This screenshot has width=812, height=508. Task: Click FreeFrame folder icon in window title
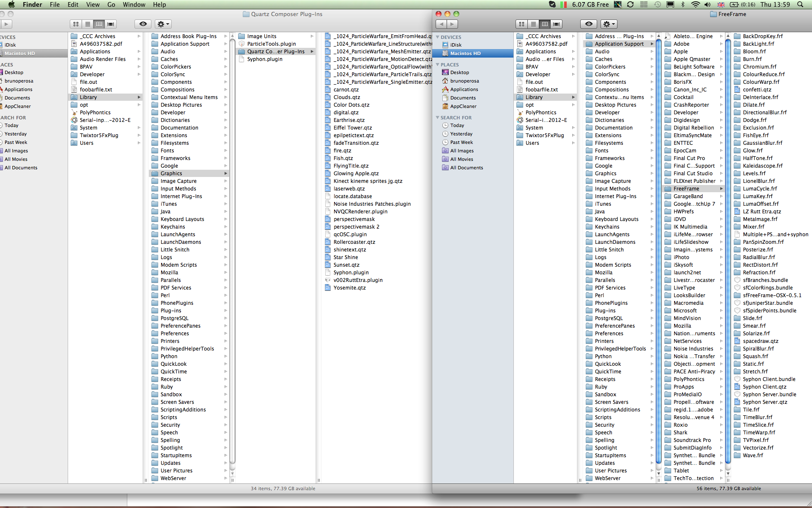[713, 14]
